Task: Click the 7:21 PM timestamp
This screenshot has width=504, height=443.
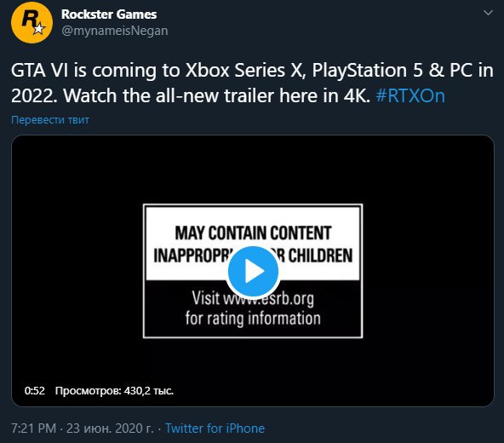Action: [x=33, y=429]
